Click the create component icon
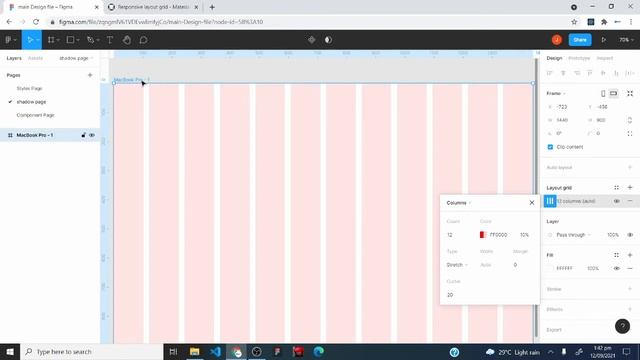The image size is (640, 360). click(x=311, y=40)
